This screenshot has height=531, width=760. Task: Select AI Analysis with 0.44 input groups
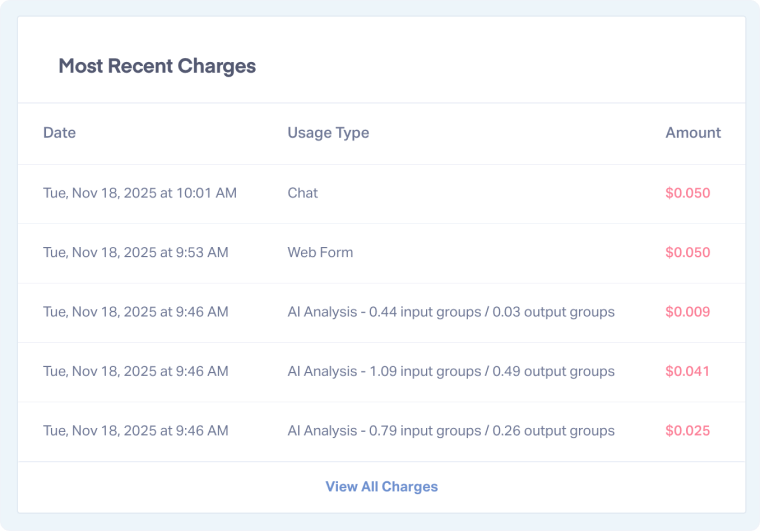tap(450, 312)
